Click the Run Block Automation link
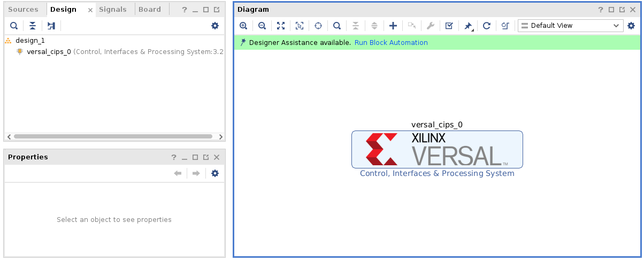Viewport: 644px width, 261px height. 391,43
